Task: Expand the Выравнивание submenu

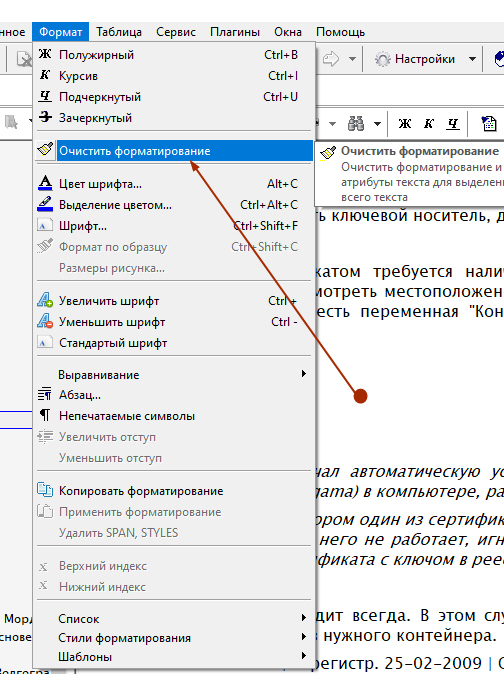Action: [304, 374]
